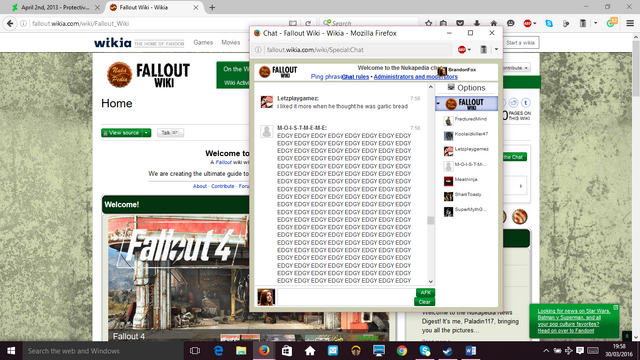This screenshot has height=360, width=640.
Task: Open Word from the taskbar
Action: pyautogui.click(x=470, y=351)
